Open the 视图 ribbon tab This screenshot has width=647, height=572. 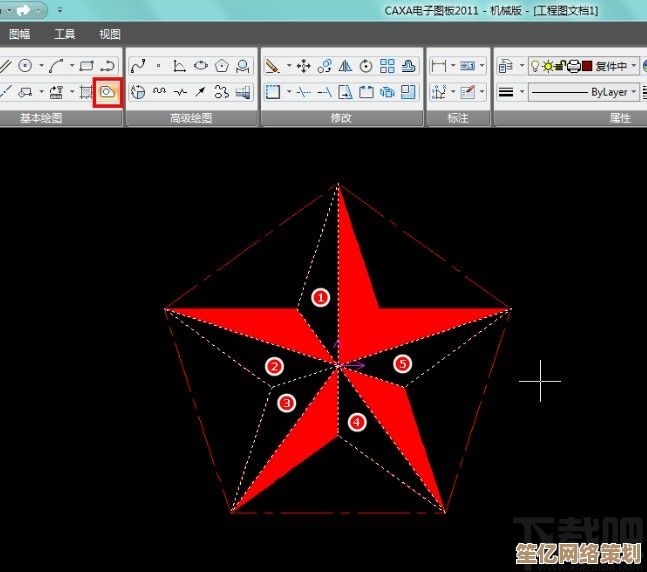110,34
